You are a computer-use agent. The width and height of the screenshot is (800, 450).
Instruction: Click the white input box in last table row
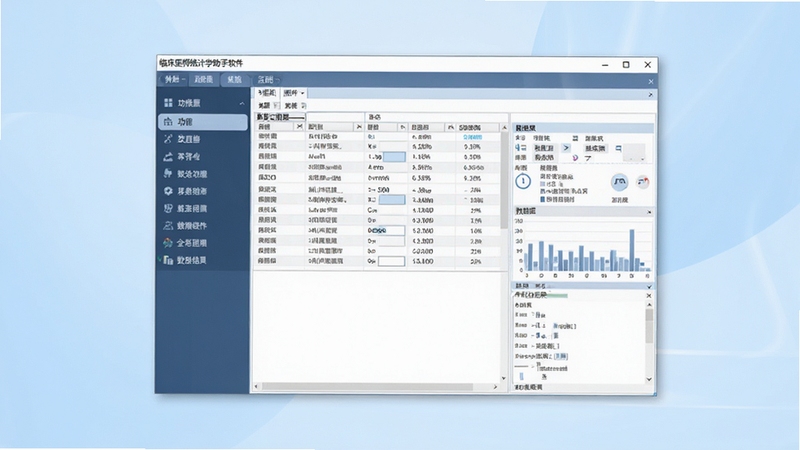click(x=391, y=261)
